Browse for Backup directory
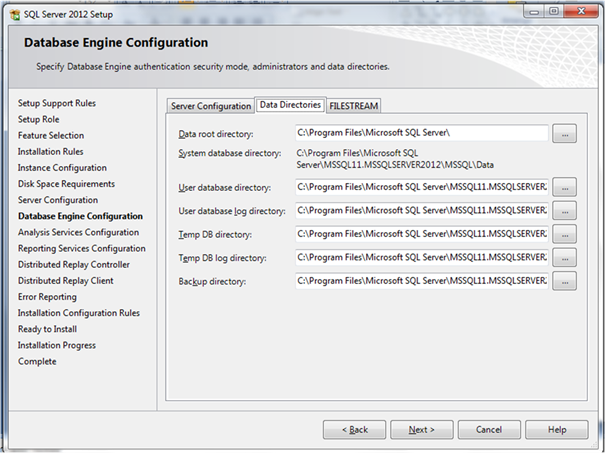Screen dimensions: 605x453 pyautogui.click(x=564, y=281)
